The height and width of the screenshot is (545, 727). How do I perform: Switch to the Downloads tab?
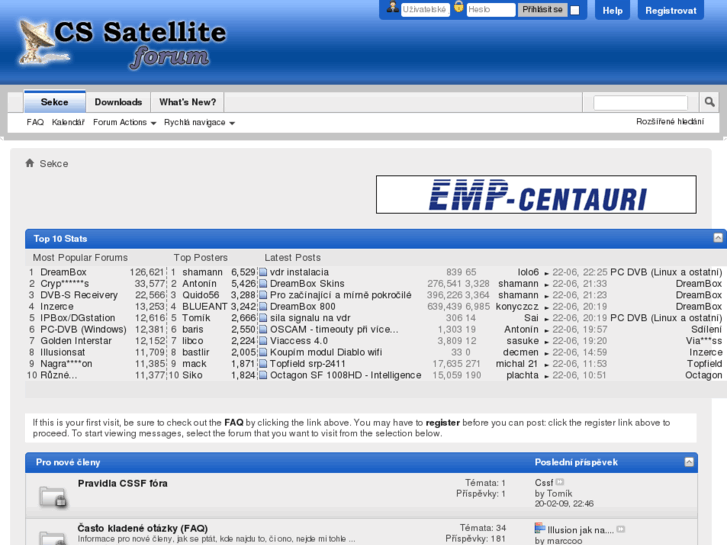[x=118, y=102]
